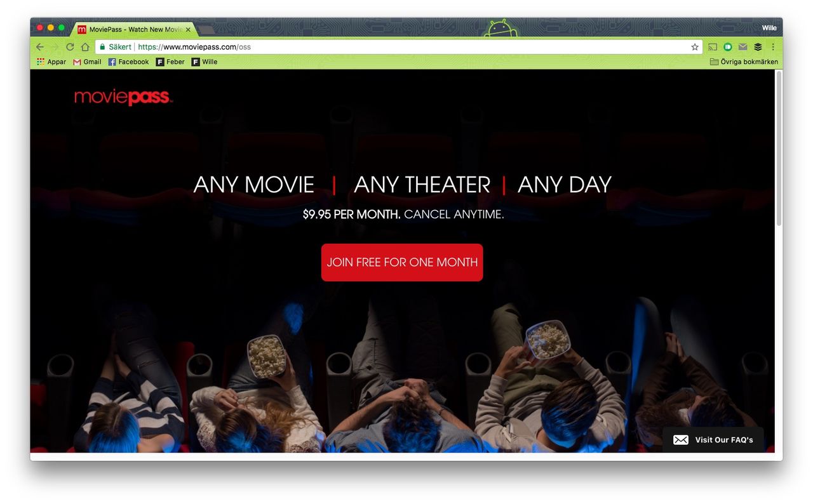This screenshot has height=504, width=813.
Task: Open Chrome's three-dot menu
Action: (773, 47)
